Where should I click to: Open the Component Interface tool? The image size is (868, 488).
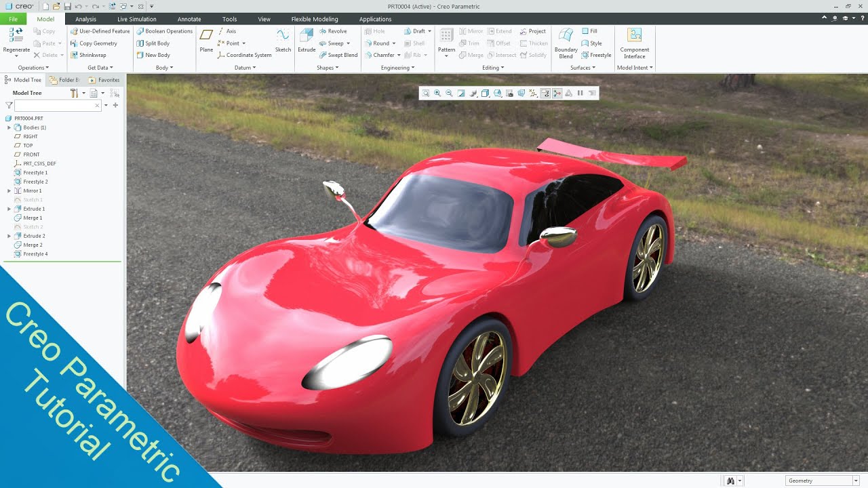click(635, 43)
